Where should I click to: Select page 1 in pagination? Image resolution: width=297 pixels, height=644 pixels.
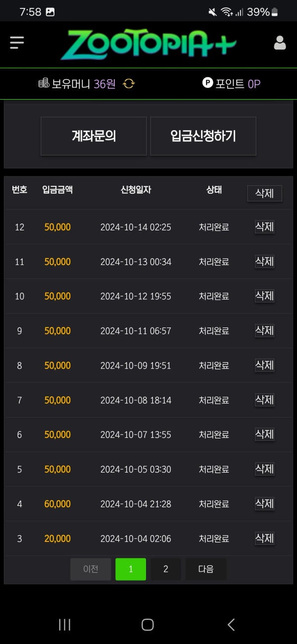click(x=131, y=569)
